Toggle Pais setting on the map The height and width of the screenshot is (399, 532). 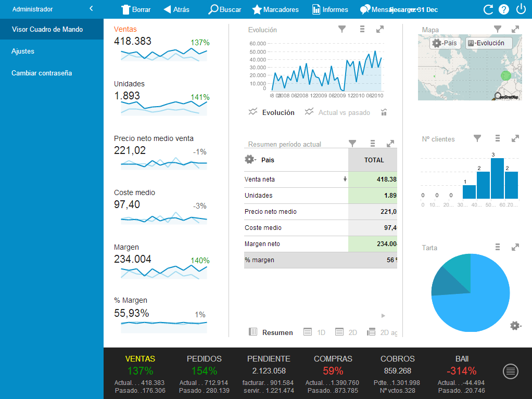(444, 43)
